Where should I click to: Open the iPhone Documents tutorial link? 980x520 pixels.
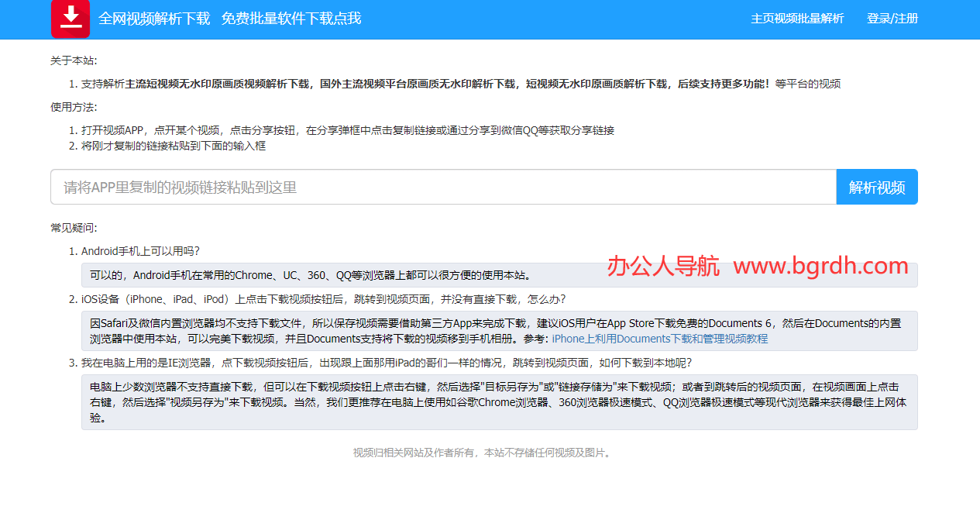(659, 339)
